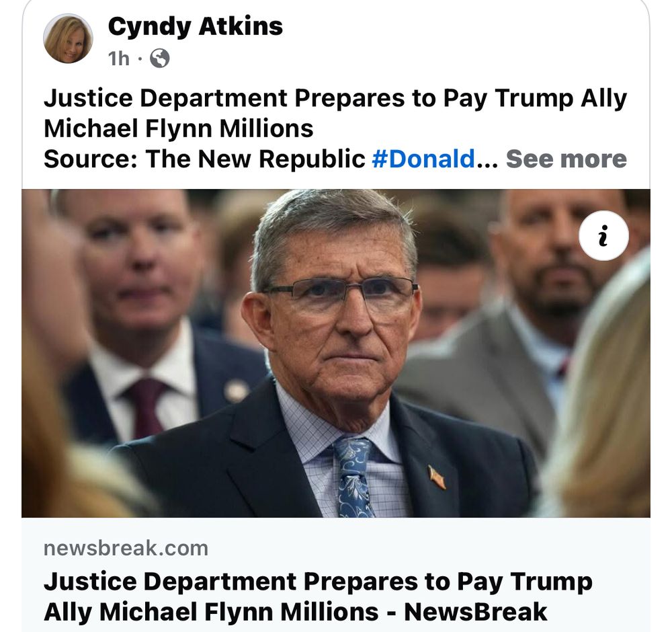This screenshot has height=632, width=672.
Task: Open Cyndy Atkins' profile picture
Action: pyautogui.click(x=68, y=38)
